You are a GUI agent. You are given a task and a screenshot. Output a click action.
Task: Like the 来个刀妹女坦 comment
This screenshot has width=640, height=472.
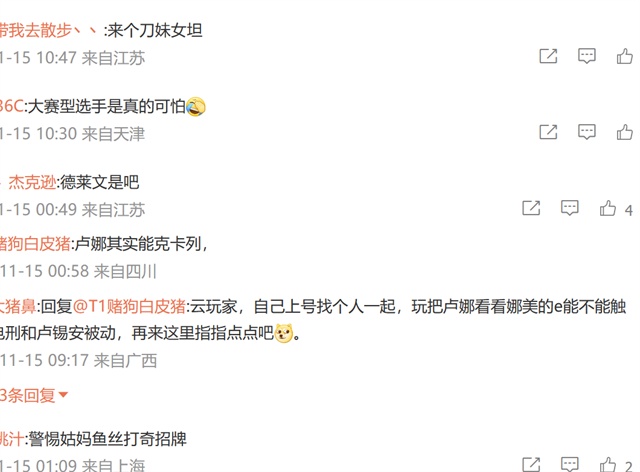(625, 56)
